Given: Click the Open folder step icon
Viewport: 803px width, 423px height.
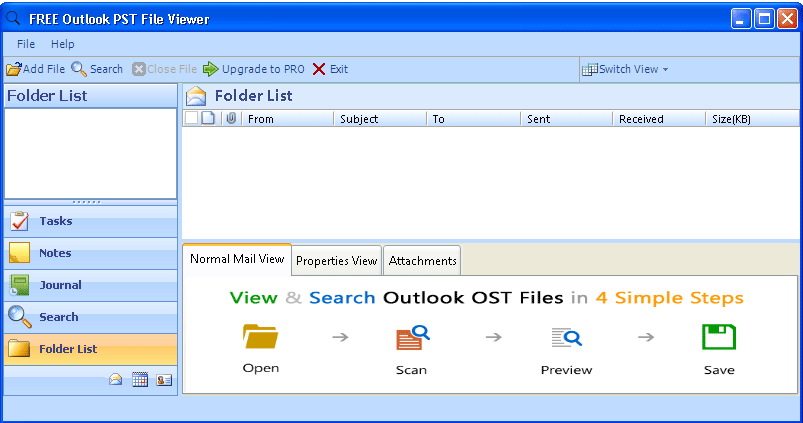Looking at the screenshot, I should (x=261, y=337).
